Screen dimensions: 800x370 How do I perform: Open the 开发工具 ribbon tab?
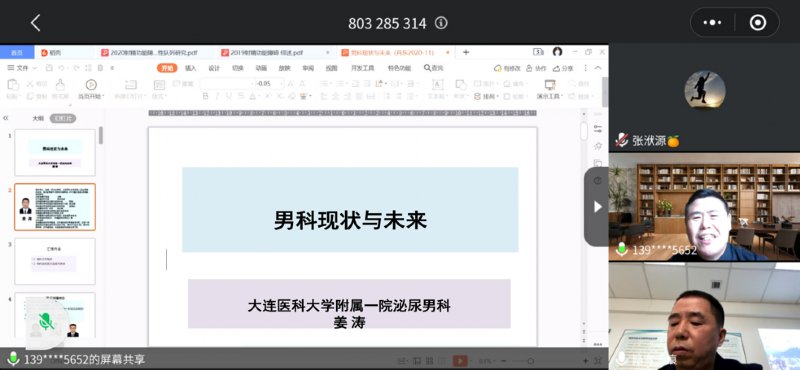tap(362, 68)
